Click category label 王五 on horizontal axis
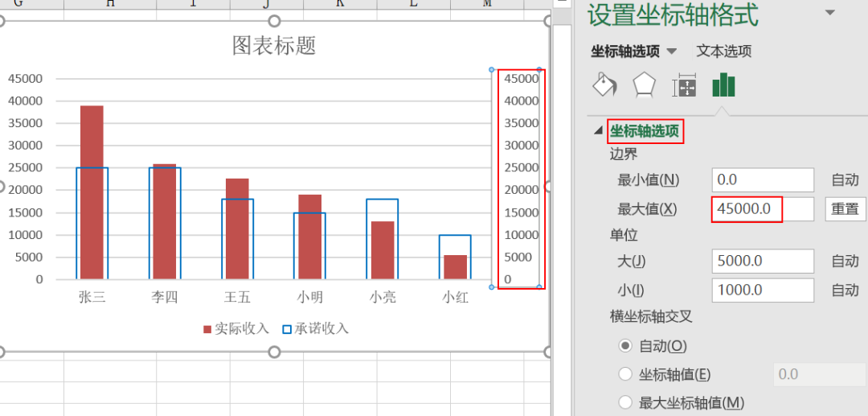Image resolution: width=868 pixels, height=416 pixels. pyautogui.click(x=237, y=298)
